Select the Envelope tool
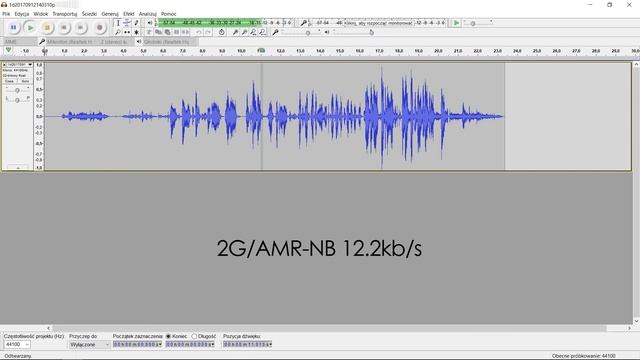Viewport: 640px width, 360px height. (127, 23)
